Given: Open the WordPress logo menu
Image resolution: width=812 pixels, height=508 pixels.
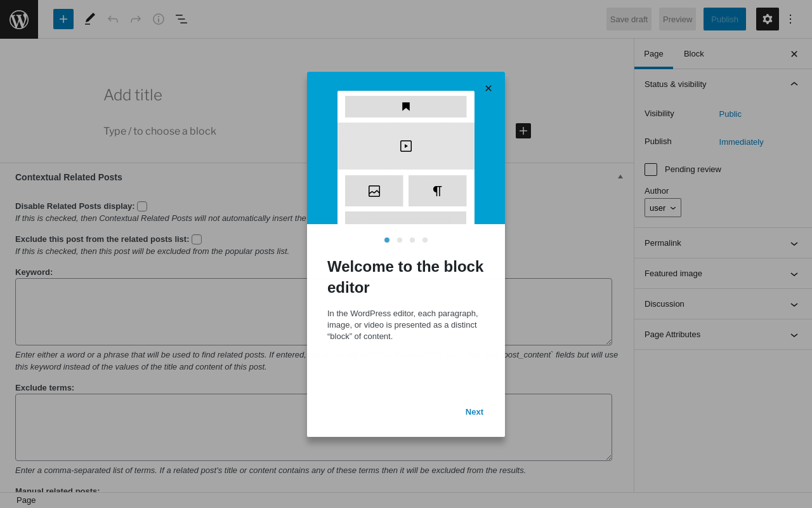Looking at the screenshot, I should click(19, 19).
